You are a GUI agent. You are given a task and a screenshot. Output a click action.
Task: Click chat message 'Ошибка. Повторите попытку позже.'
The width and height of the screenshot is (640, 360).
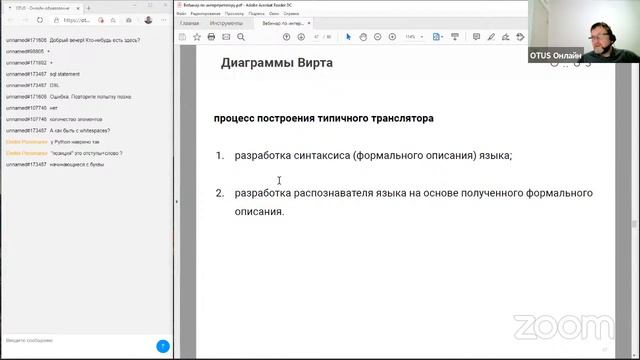(x=91, y=97)
